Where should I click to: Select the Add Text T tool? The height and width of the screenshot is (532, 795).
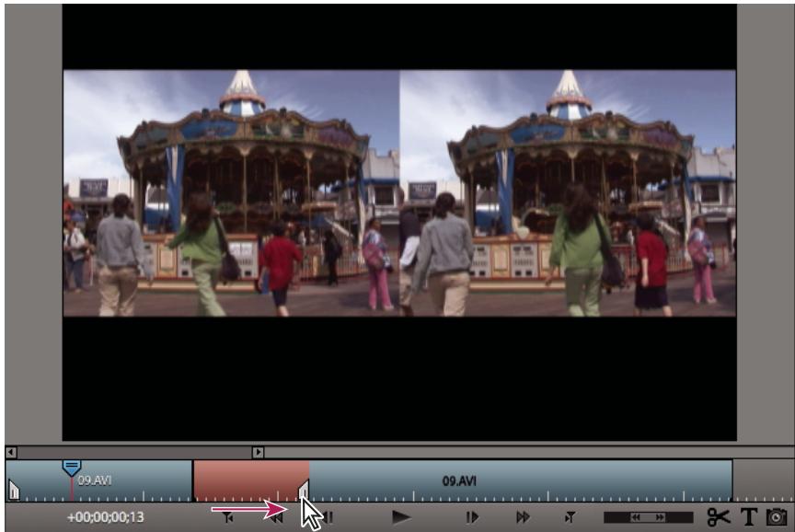click(749, 517)
